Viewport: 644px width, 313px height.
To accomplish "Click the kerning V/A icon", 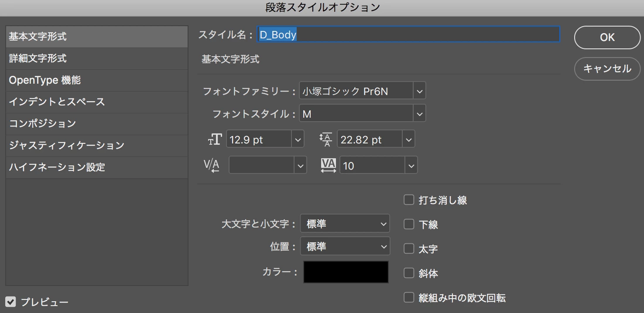I will pos(212,165).
